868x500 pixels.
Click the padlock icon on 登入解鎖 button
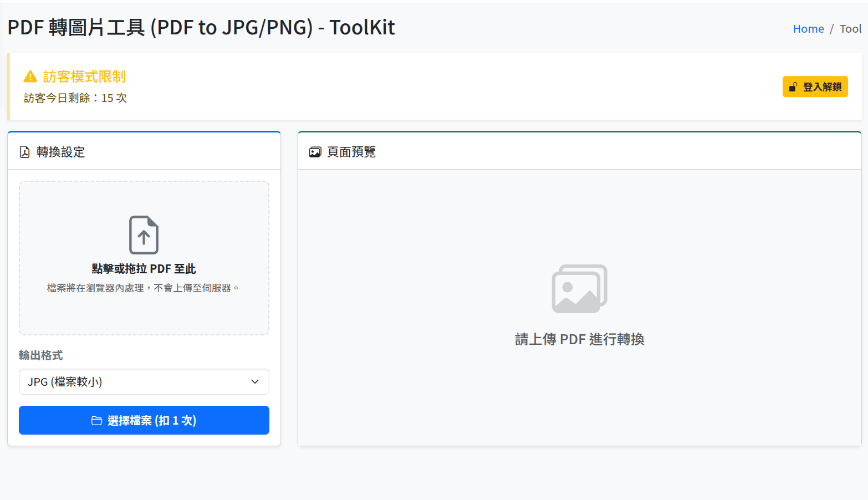click(793, 86)
